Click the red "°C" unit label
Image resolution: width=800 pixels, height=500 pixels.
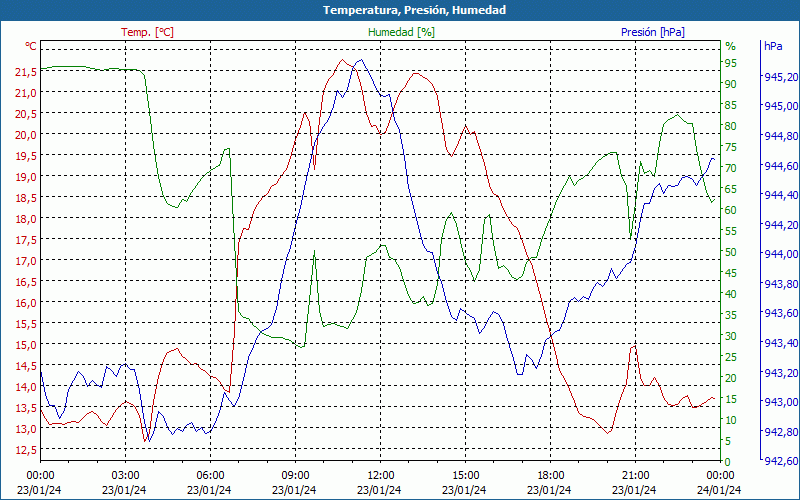[x=31, y=46]
